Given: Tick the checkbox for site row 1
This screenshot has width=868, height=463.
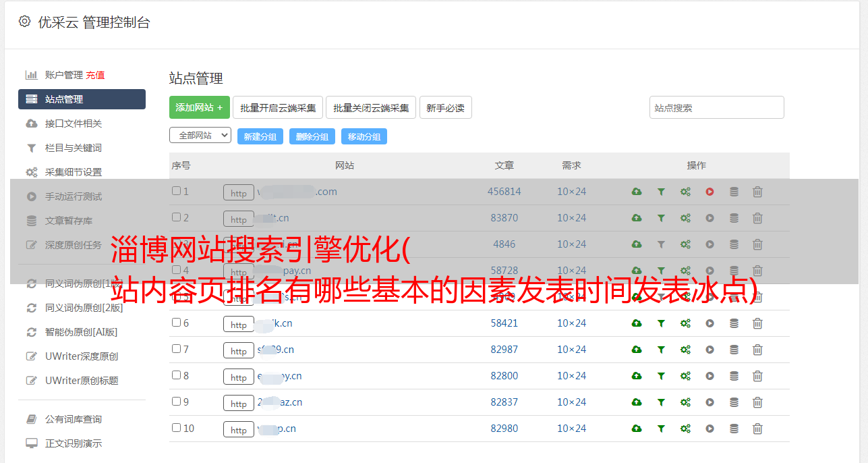Looking at the screenshot, I should pos(176,191).
